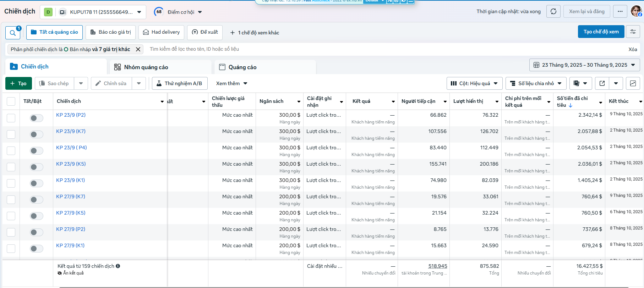Open view settings sliders icon
644x288 pixels.
[633, 32]
